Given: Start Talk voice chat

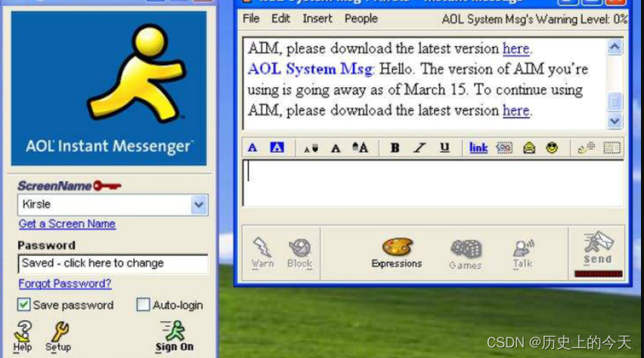Looking at the screenshot, I should click(x=522, y=254).
